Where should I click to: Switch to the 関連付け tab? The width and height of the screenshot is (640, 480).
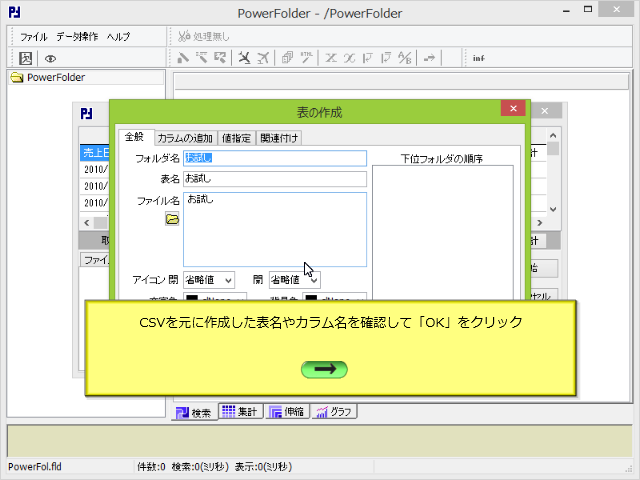pos(279,138)
